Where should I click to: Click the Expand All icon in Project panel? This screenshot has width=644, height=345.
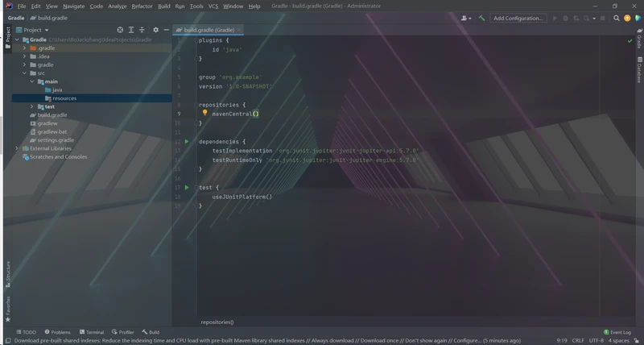tap(130, 30)
